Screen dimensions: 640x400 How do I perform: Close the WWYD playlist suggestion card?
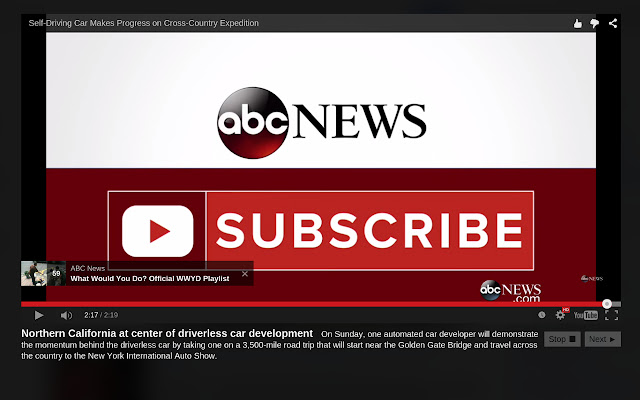(x=245, y=274)
